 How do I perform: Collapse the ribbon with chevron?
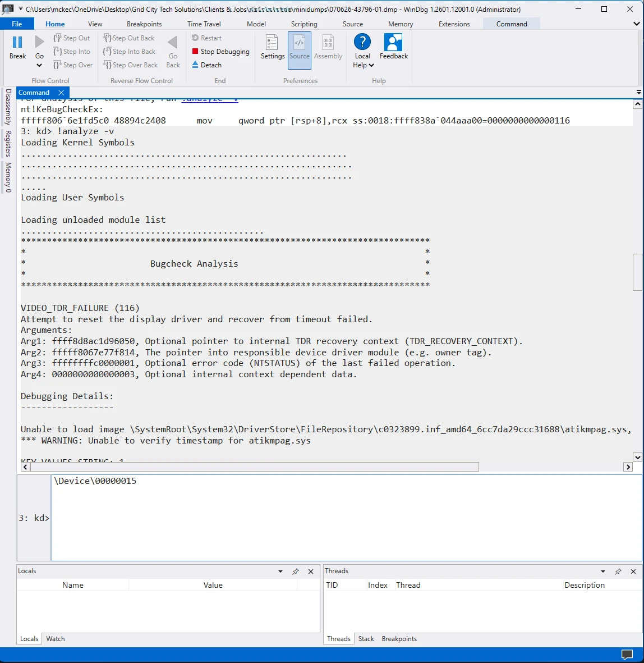[636, 24]
